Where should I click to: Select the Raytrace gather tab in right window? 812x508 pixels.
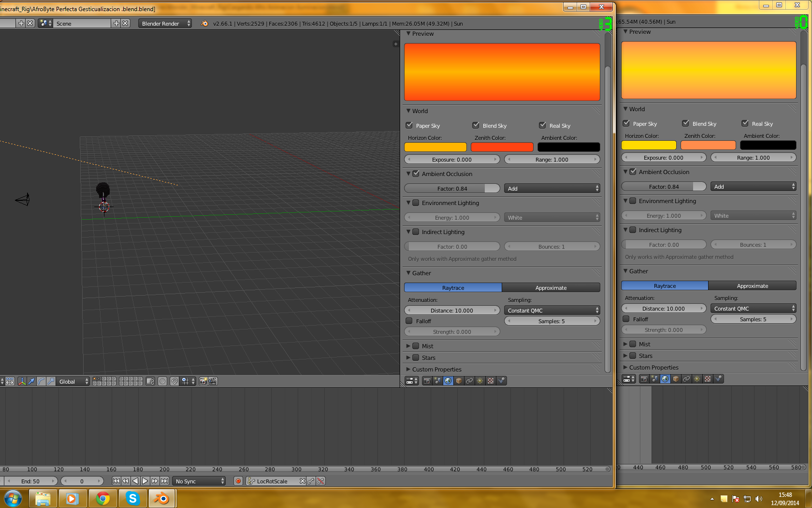665,286
